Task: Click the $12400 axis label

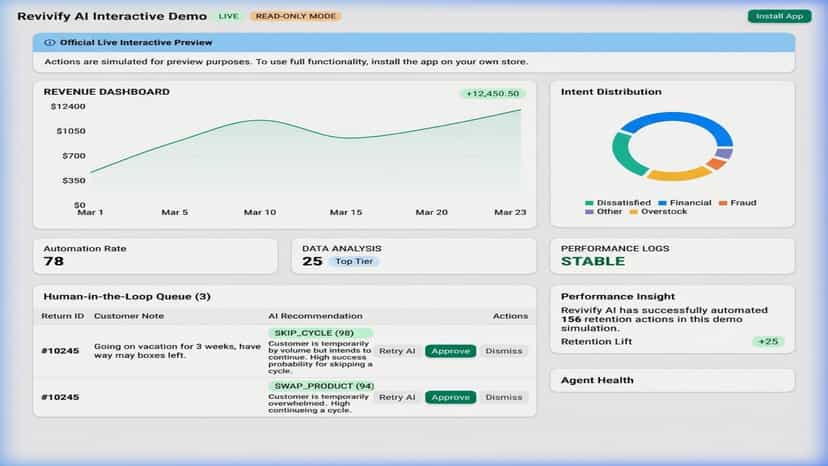Action: [x=68, y=107]
